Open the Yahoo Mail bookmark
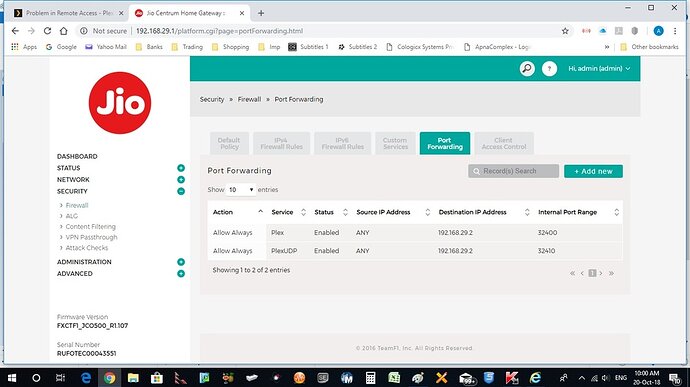690x387 pixels. 106,47
